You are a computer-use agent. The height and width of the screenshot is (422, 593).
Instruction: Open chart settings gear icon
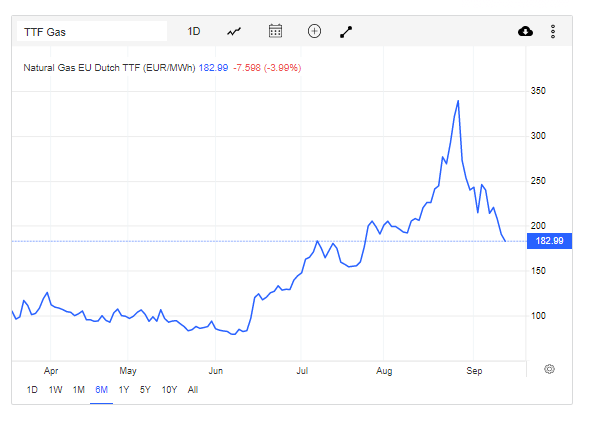[x=549, y=369]
